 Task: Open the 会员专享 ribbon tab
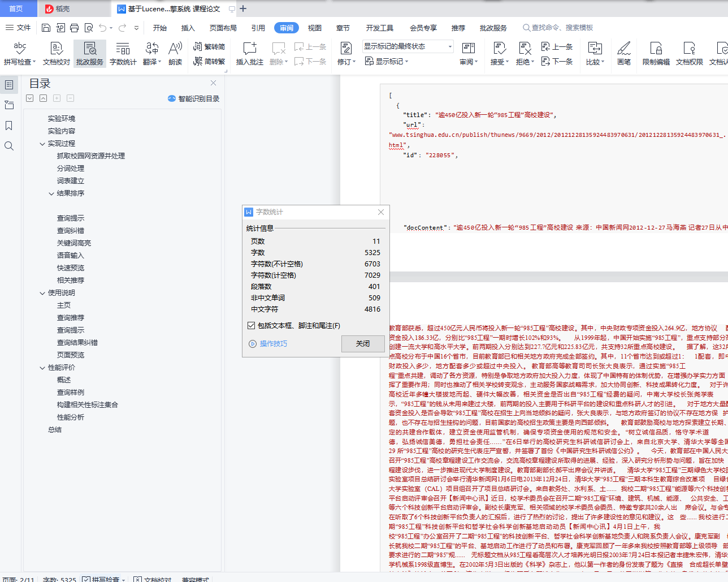pos(423,28)
